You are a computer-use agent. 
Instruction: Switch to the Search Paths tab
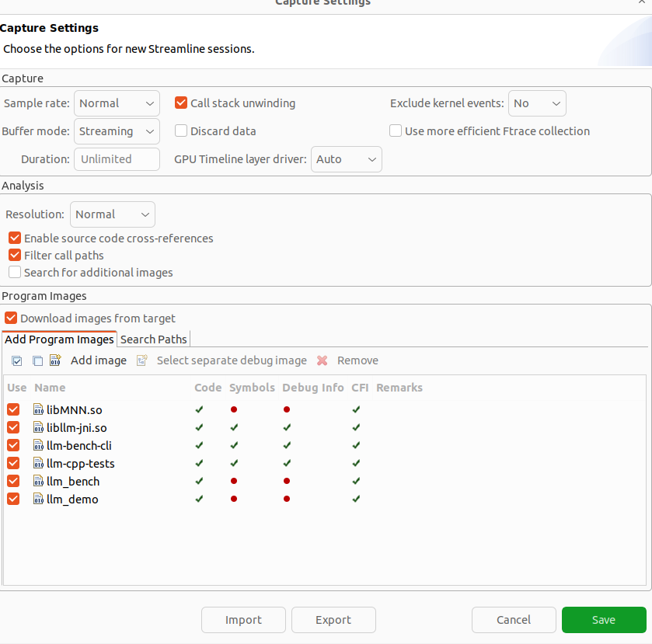(153, 339)
